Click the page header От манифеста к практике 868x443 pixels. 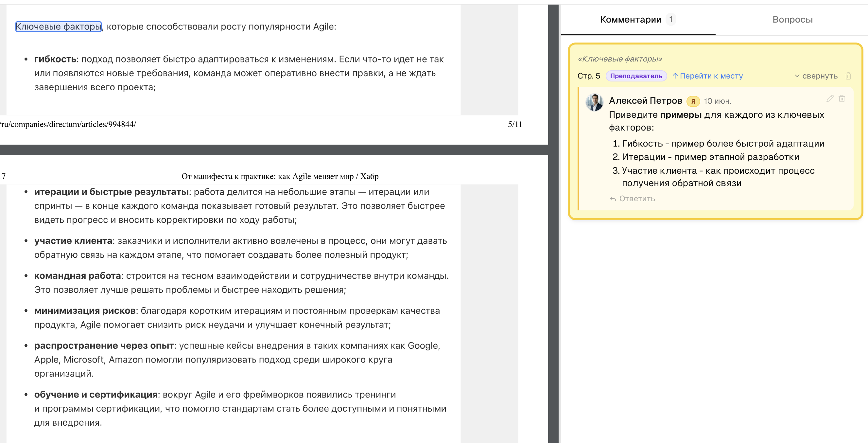coord(280,176)
